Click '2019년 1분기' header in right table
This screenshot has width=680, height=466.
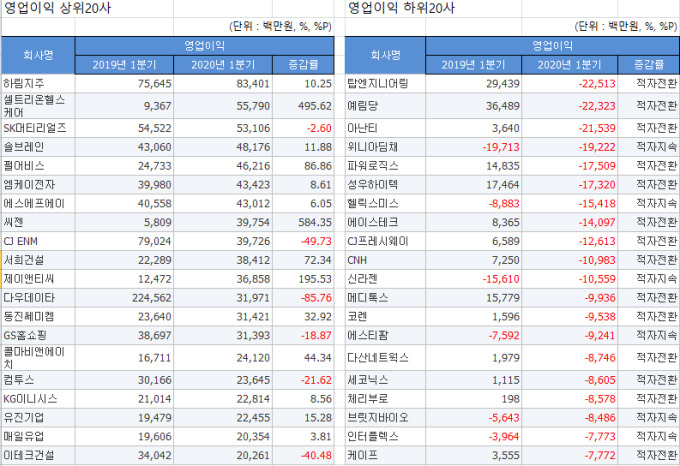click(473, 65)
